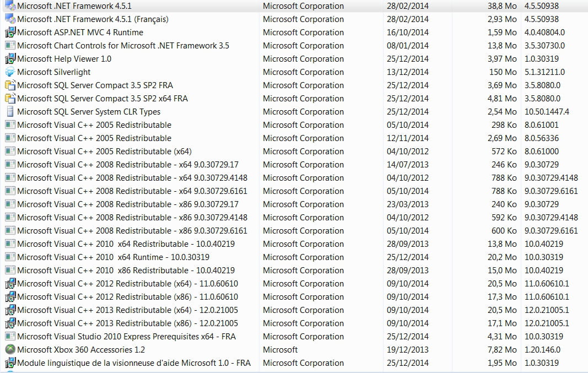Click the size value 7,82 Mo

coord(502,349)
